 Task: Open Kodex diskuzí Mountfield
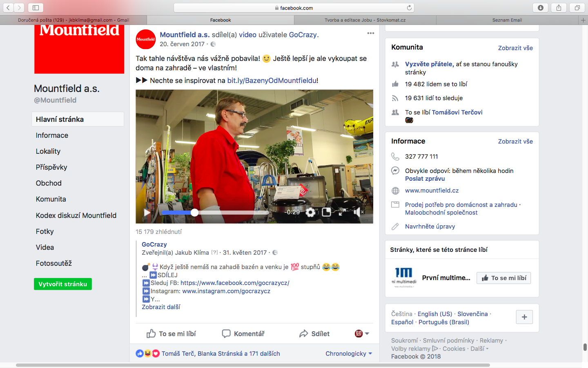click(76, 215)
